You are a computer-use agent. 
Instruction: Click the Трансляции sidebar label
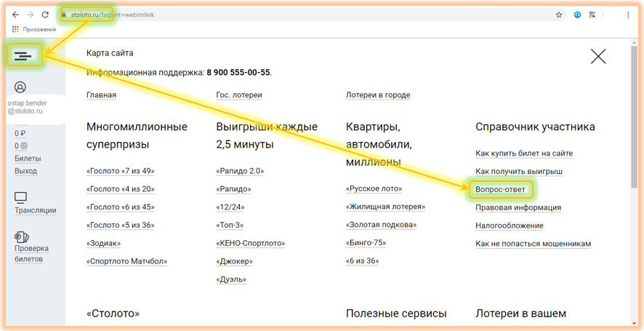[36, 210]
